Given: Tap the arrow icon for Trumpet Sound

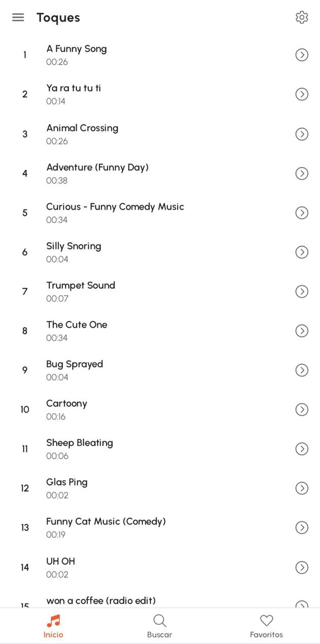Looking at the screenshot, I should click(x=302, y=291).
